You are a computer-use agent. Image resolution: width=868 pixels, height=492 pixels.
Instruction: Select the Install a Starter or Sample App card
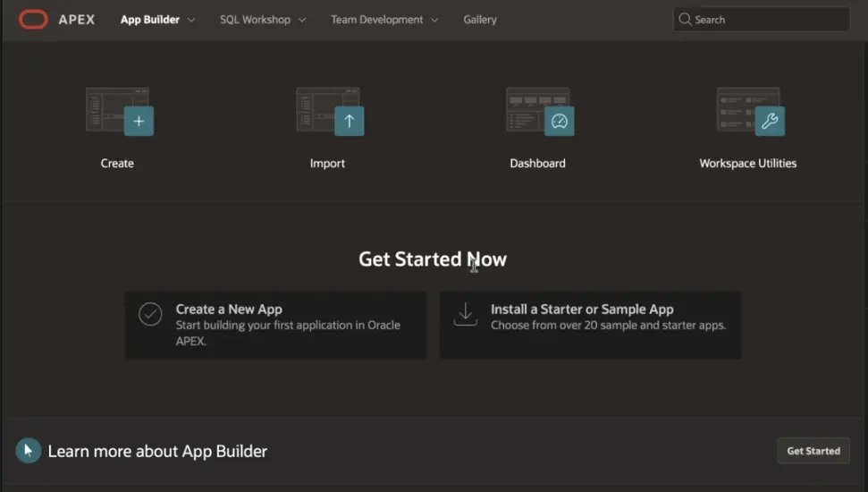point(590,326)
